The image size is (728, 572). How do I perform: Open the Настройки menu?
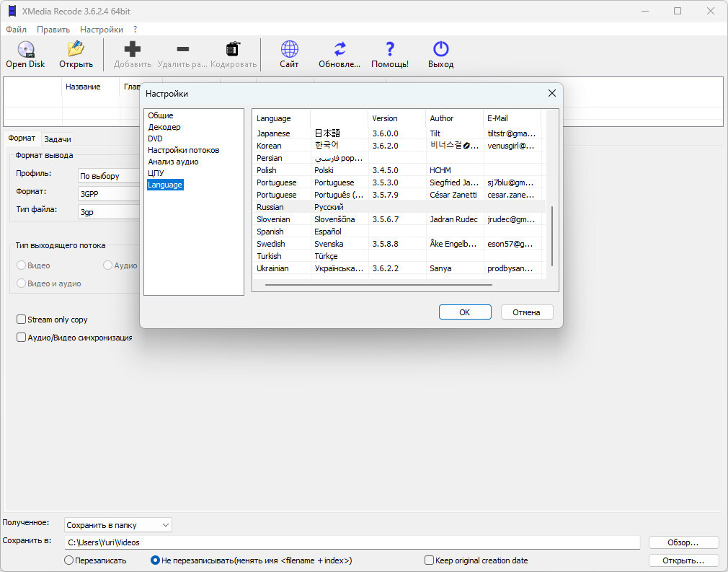101,30
